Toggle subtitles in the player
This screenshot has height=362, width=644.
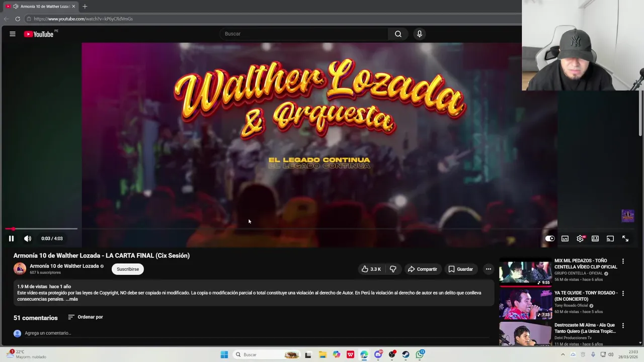coord(565,238)
